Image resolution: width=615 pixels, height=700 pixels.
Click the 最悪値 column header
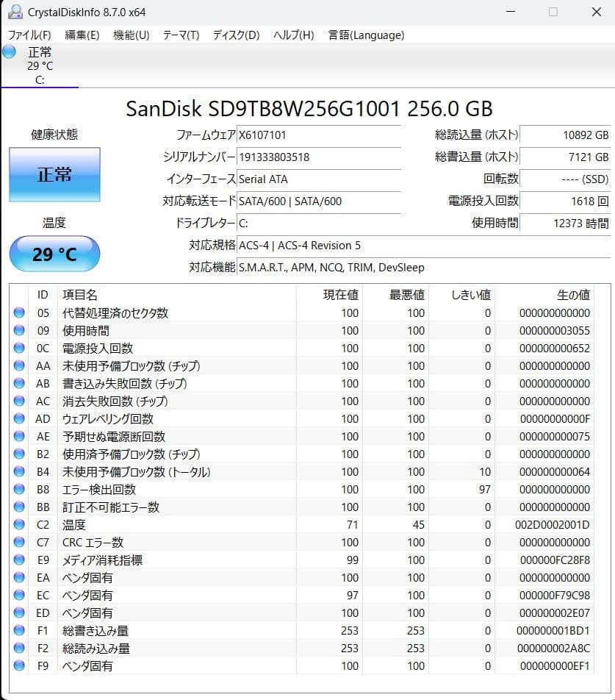395,295
